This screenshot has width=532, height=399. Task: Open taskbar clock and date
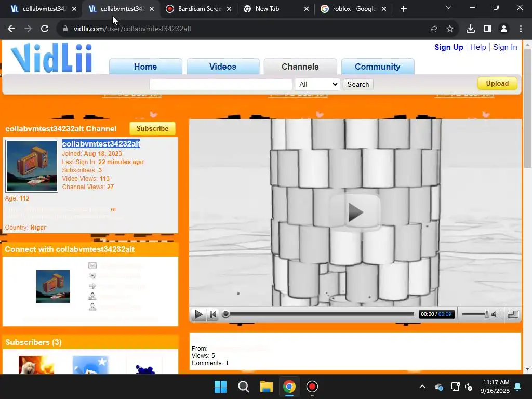pos(495,387)
